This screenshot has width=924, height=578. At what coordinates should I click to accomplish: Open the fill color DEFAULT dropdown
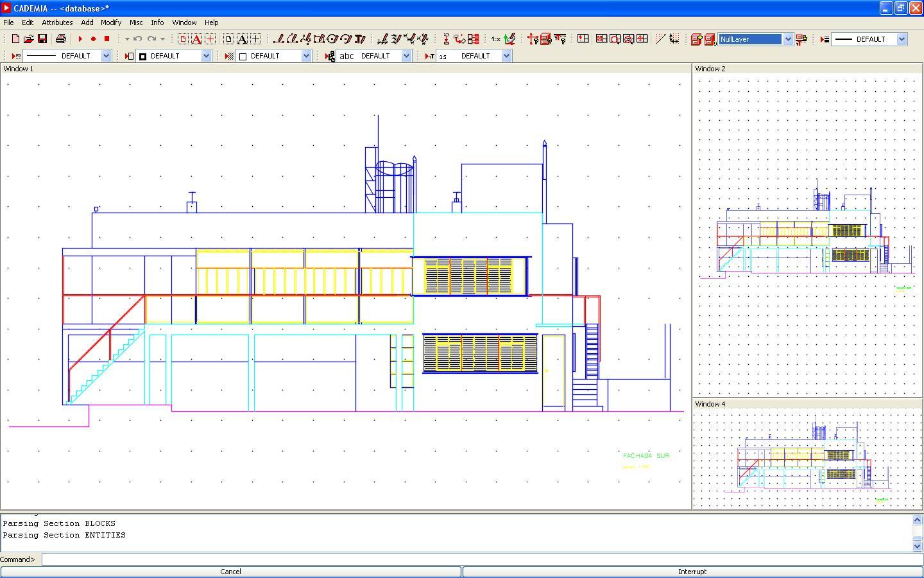[x=207, y=56]
